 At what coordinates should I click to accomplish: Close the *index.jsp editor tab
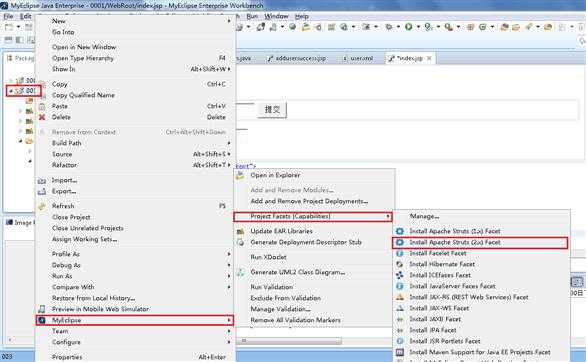pyautogui.click(x=429, y=58)
